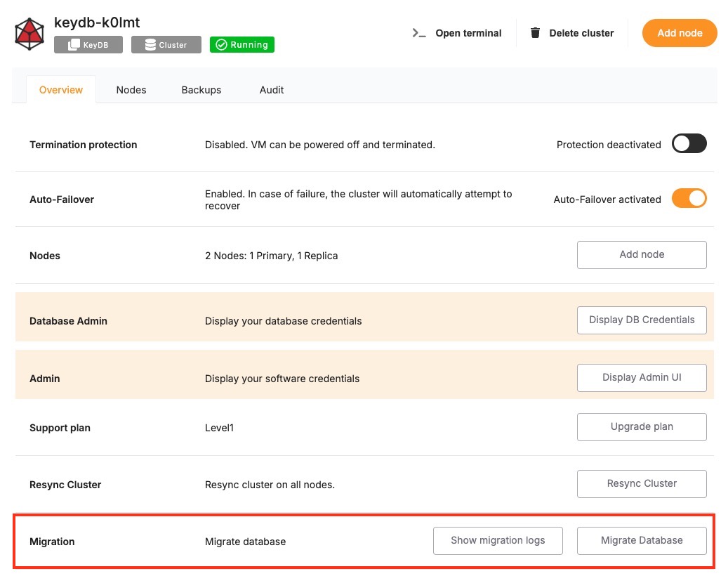The image size is (728, 576).
Task: Open the Backups tab
Action: 201,90
